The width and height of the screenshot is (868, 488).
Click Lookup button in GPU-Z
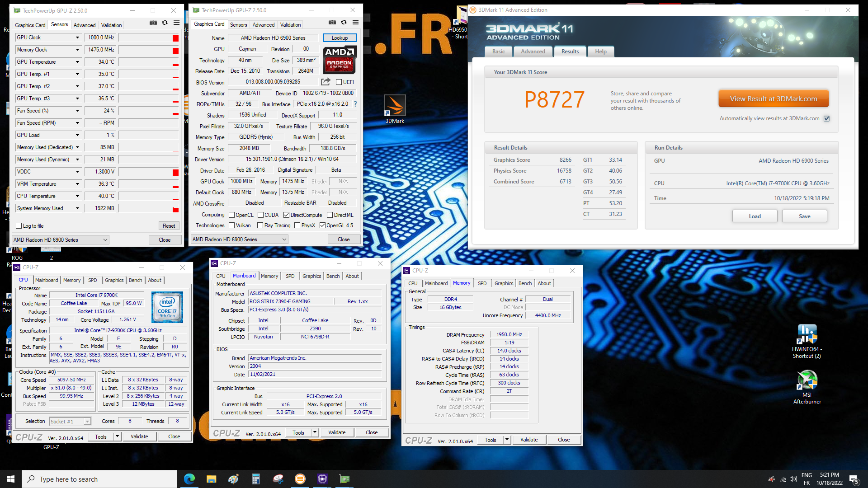coord(340,38)
